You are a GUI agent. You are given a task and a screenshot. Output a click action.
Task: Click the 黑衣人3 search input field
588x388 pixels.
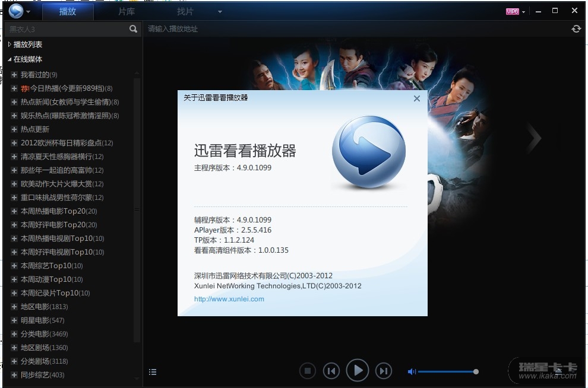pyautogui.click(x=68, y=29)
